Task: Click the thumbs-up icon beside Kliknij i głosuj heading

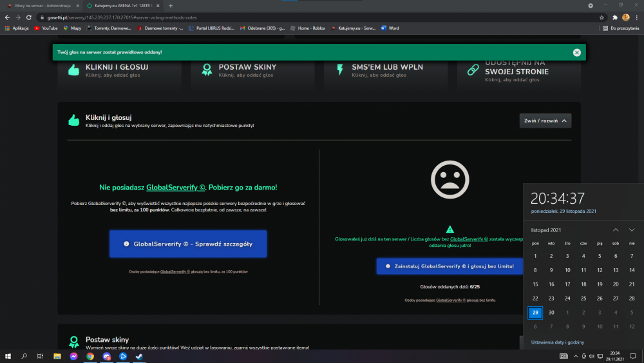Action: point(74,120)
